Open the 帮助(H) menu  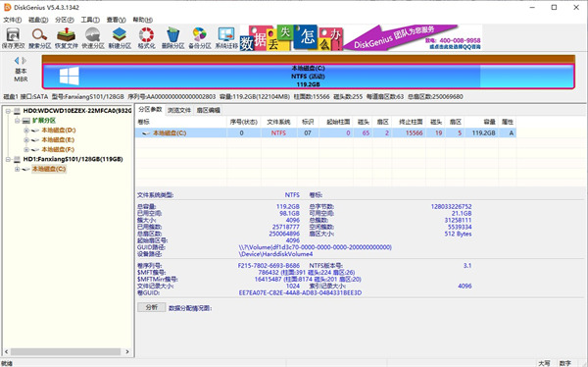[x=142, y=20]
